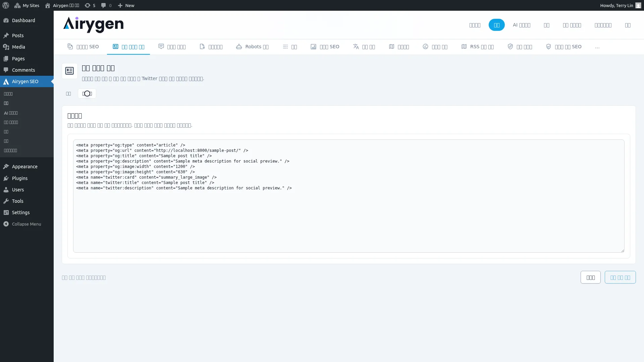Expand more tabs with the ellipsis
This screenshot has height=362, width=644.
coord(597,47)
